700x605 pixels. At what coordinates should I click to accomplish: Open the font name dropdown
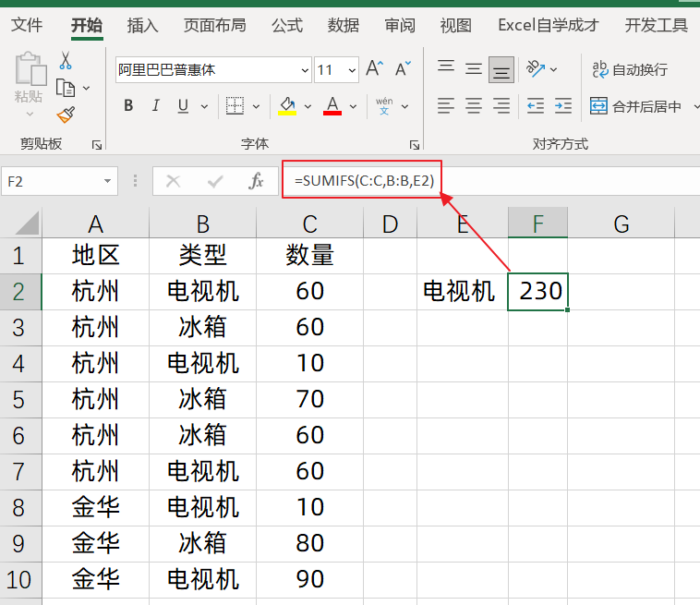305,70
